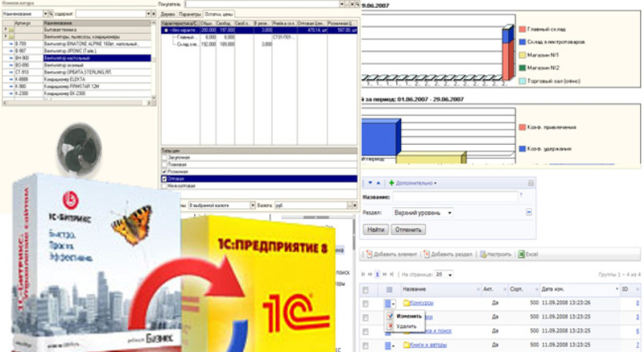
Task: Clear the Покупатель field with its X icon
Action: (x=352, y=4)
